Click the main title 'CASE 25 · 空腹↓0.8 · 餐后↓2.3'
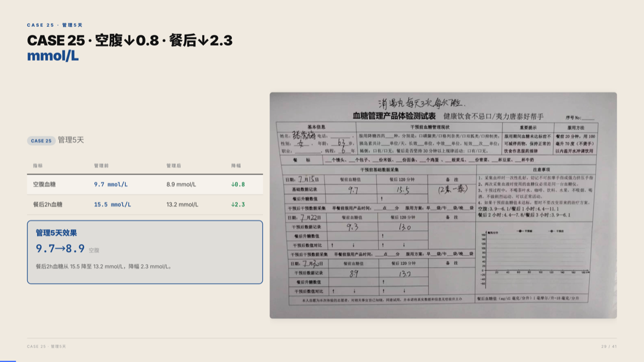 coord(130,41)
